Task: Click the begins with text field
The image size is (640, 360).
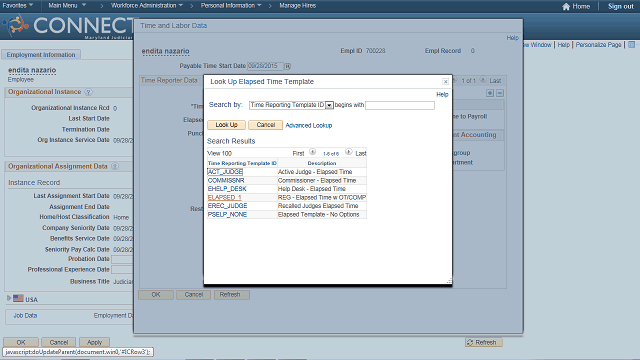Action: (x=400, y=105)
